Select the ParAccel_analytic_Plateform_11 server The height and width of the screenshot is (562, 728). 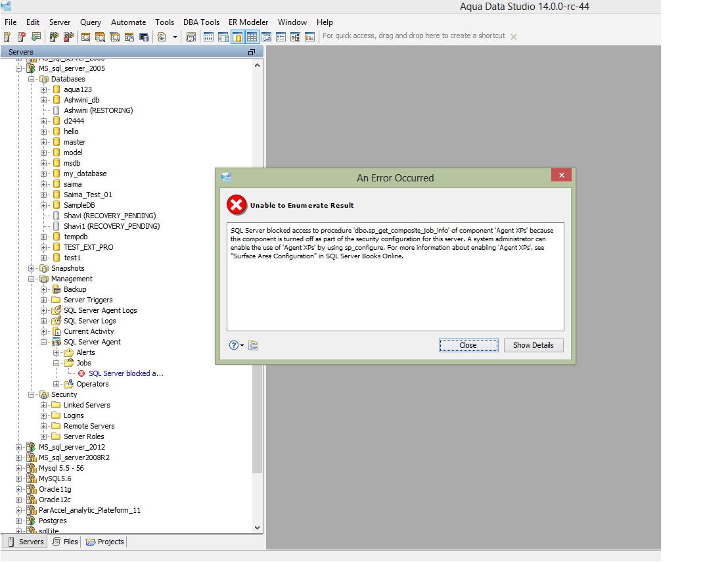89,510
